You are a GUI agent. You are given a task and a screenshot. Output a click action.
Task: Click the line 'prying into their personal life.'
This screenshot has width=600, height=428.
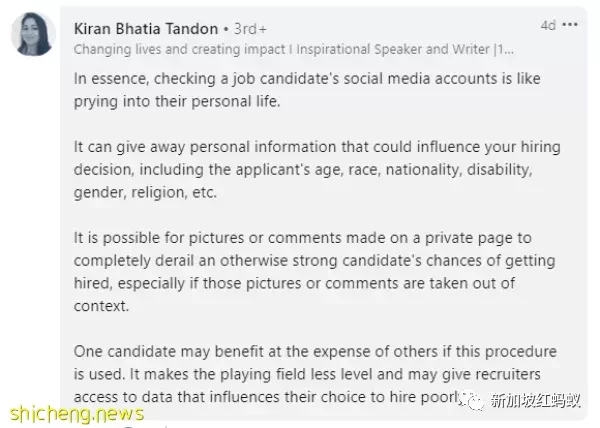click(177, 101)
